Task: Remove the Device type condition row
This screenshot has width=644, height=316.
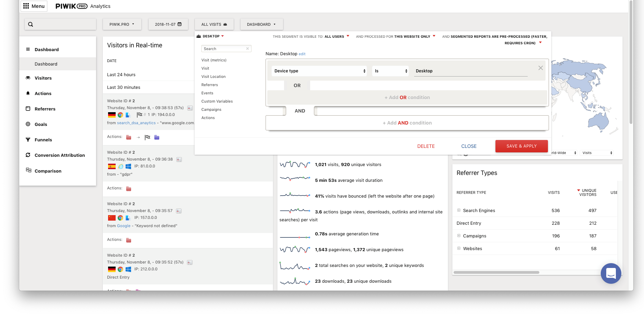Action: tap(540, 68)
